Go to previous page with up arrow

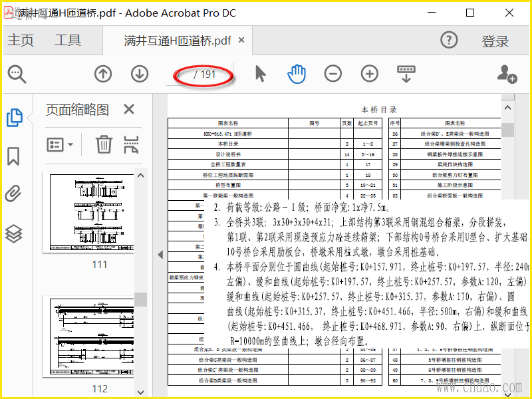tap(103, 74)
